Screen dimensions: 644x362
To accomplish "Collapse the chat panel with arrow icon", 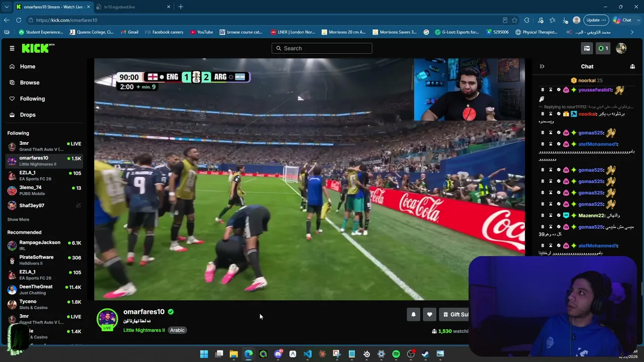I will 542,66.
